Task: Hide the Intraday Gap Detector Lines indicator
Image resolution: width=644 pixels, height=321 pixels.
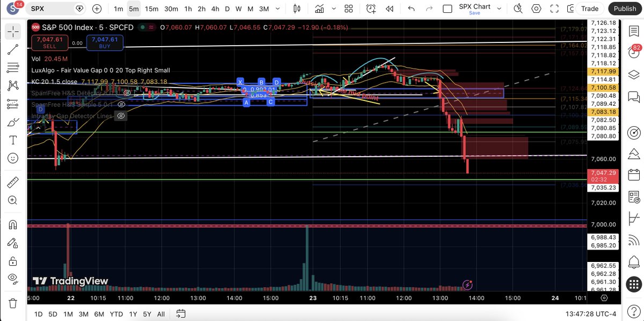Action: click(121, 115)
